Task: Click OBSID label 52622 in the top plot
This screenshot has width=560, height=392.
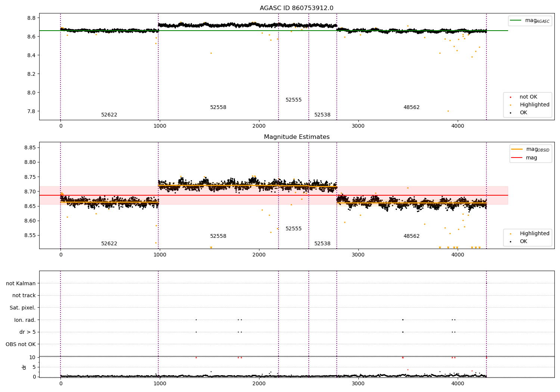Action: pyautogui.click(x=109, y=115)
